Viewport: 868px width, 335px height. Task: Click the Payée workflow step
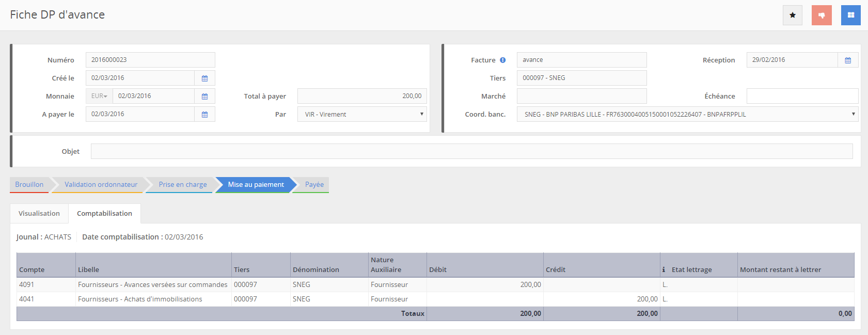click(314, 184)
